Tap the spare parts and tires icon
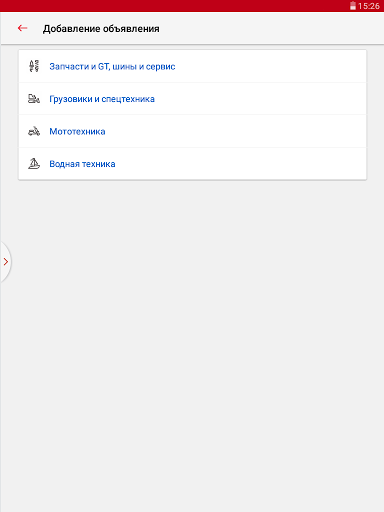This screenshot has width=384, height=512. click(34, 66)
